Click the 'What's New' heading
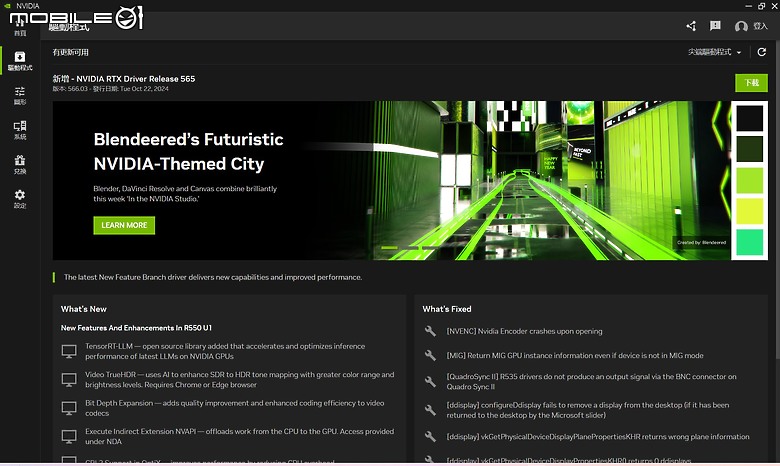 pos(84,309)
